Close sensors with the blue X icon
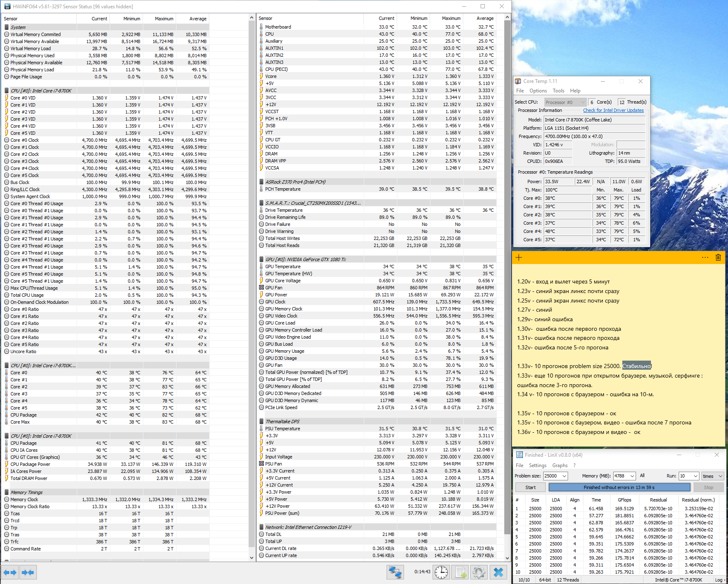 click(x=498, y=572)
